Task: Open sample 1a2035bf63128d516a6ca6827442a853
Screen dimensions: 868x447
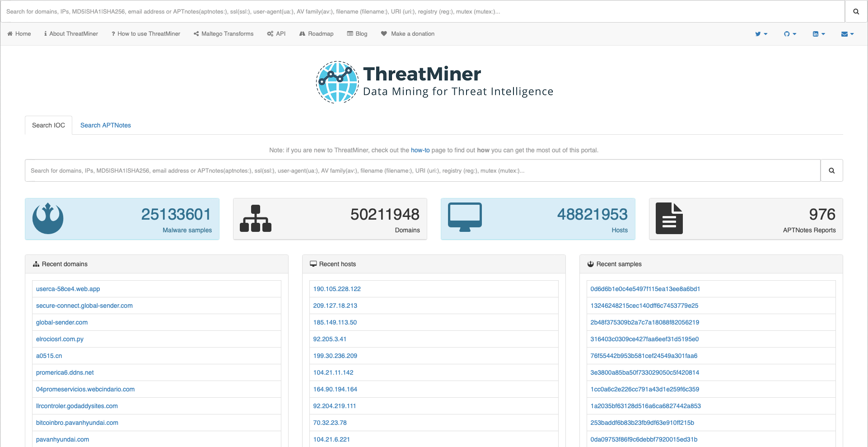Action: (x=646, y=406)
